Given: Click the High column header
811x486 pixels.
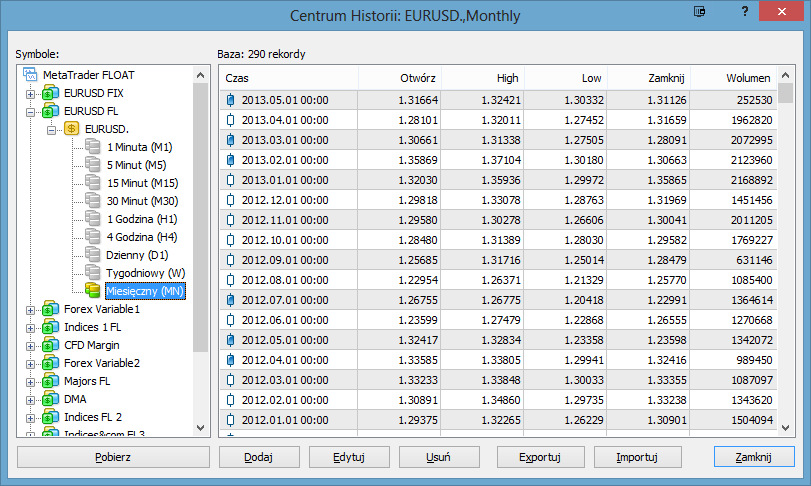Looking at the screenshot, I should [x=483, y=78].
